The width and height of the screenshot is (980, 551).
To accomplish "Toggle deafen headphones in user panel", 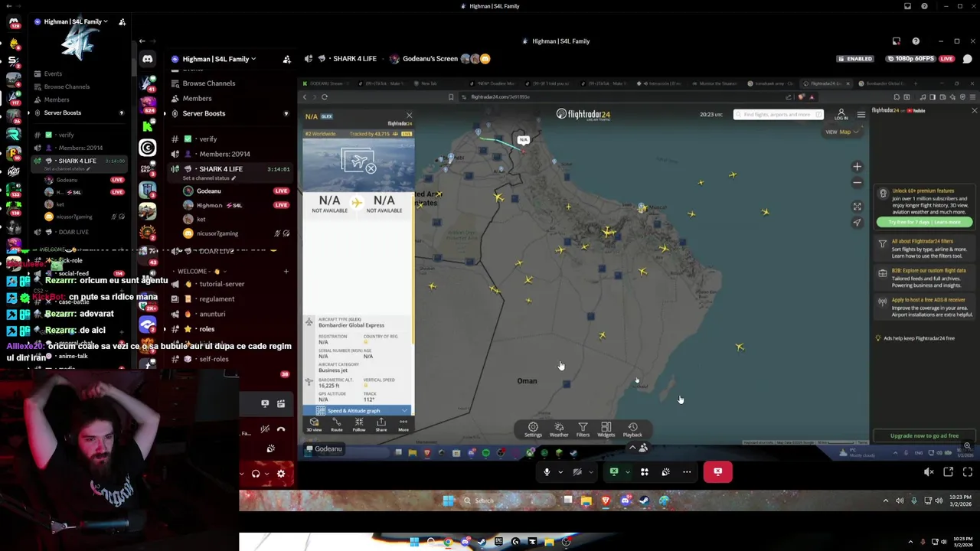I will (256, 474).
